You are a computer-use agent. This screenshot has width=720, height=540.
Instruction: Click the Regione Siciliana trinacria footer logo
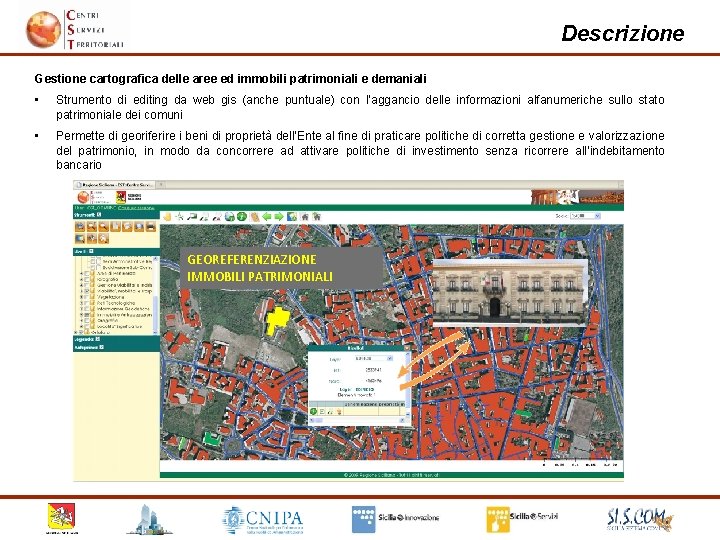62,518
